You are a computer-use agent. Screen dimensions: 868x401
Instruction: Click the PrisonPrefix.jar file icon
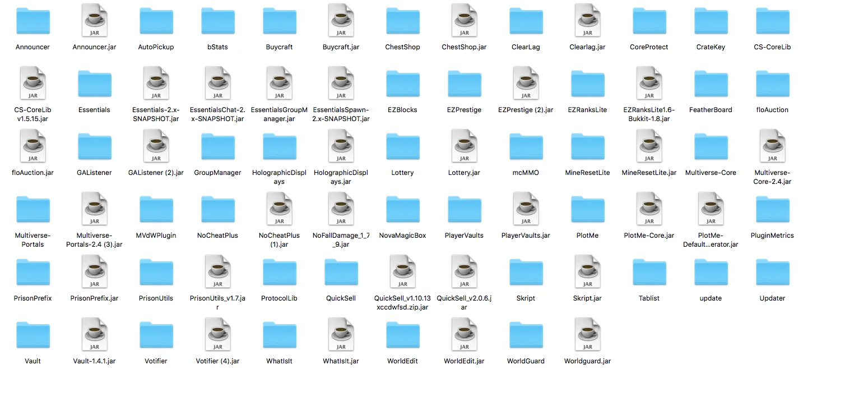[94, 271]
